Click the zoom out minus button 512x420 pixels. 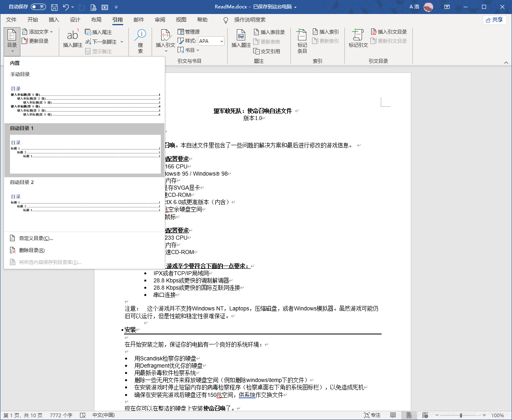tap(437, 415)
